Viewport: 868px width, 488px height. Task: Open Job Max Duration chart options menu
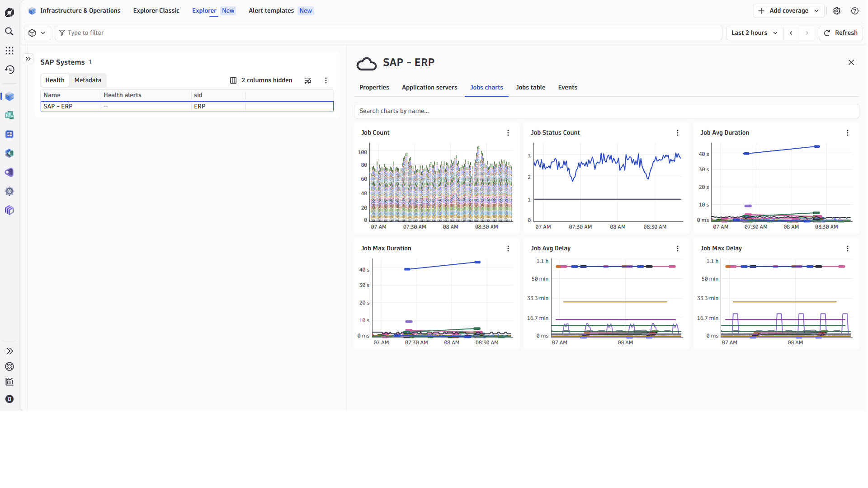tap(508, 249)
